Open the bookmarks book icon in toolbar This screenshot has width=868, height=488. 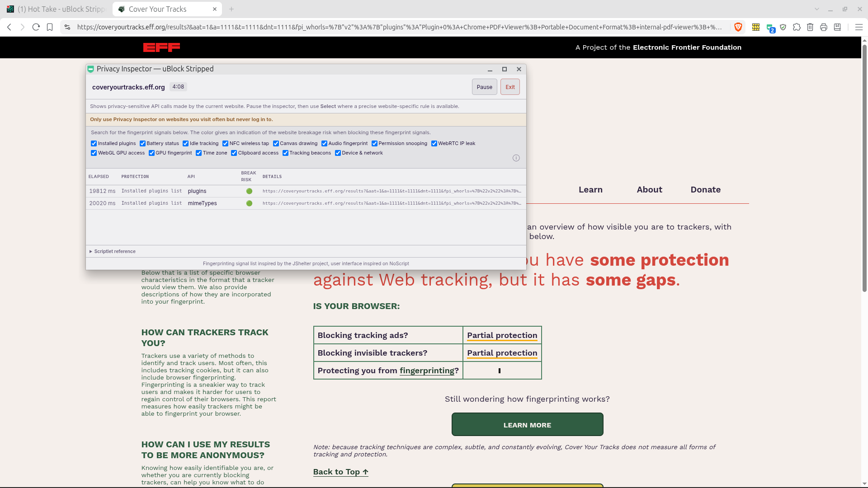pyautogui.click(x=837, y=27)
